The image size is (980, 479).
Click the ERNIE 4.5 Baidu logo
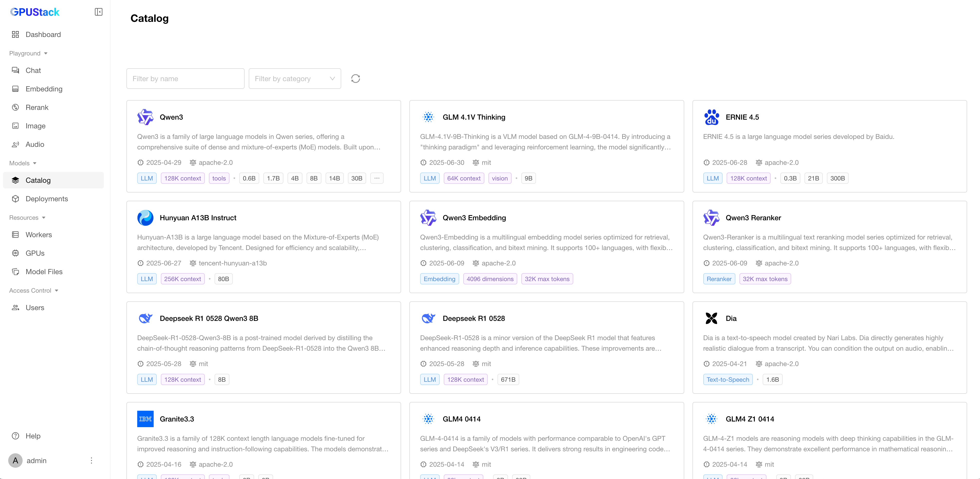point(711,117)
